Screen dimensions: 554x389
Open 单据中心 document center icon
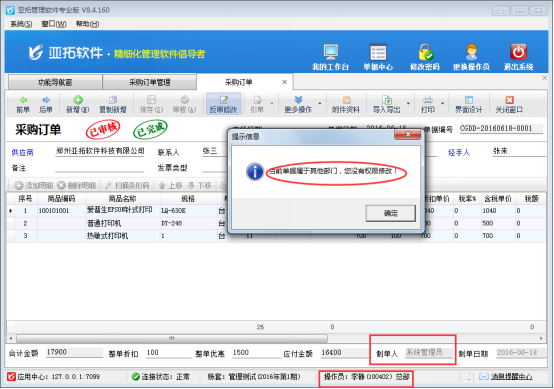point(378,52)
